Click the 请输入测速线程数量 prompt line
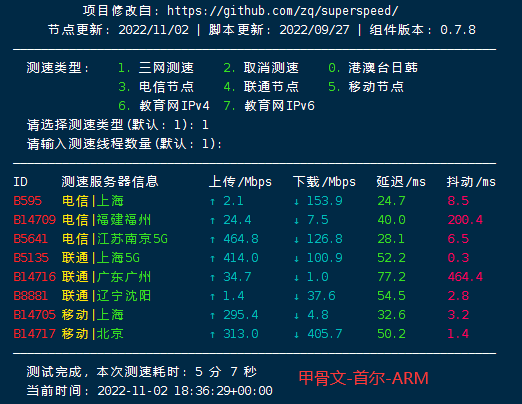Screen dimensions: 522x404 [124, 144]
